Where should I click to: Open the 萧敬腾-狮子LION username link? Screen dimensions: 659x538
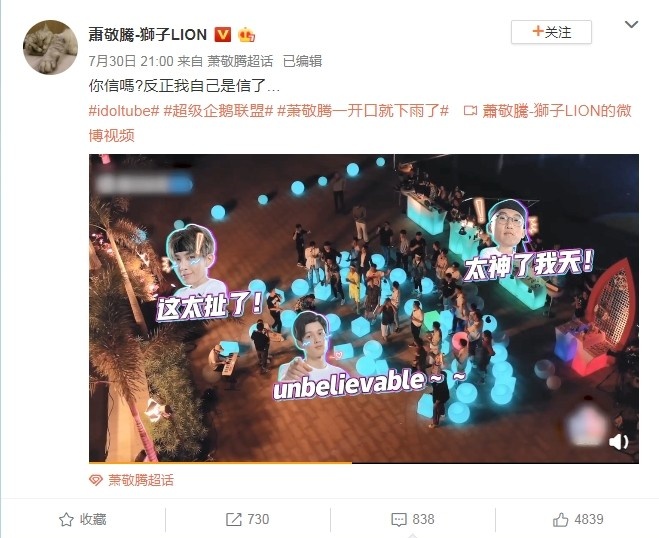(148, 34)
